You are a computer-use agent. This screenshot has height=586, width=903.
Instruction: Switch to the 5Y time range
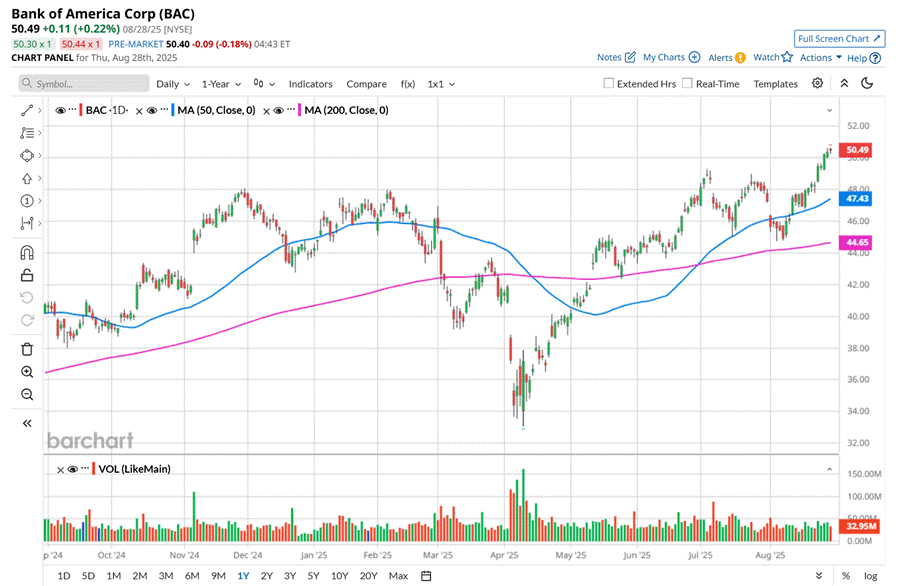[313, 576]
